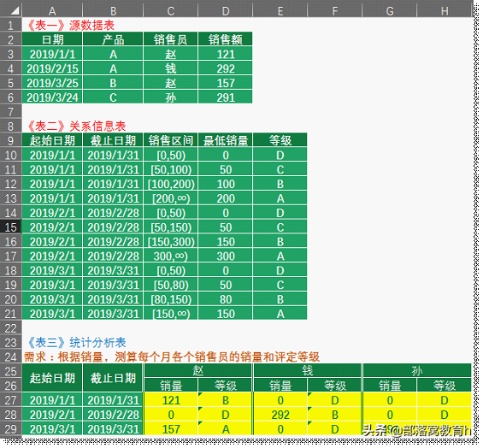Click sales amount cell 121 in table one
This screenshot has height=448, width=483.
[226, 54]
